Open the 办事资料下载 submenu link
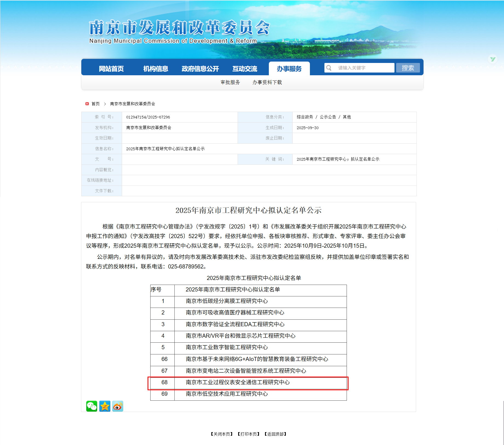Screen dimensions: 504x445 point(267,82)
